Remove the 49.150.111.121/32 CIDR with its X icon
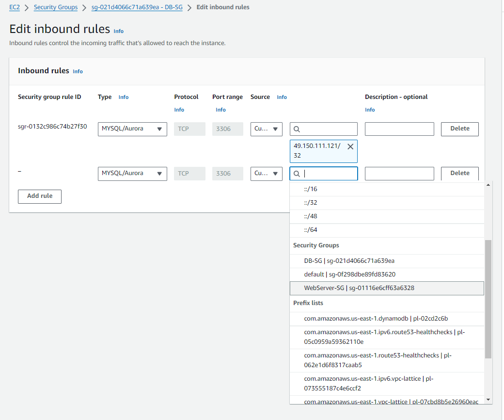Viewport: 504px width, 420px height. point(350,146)
